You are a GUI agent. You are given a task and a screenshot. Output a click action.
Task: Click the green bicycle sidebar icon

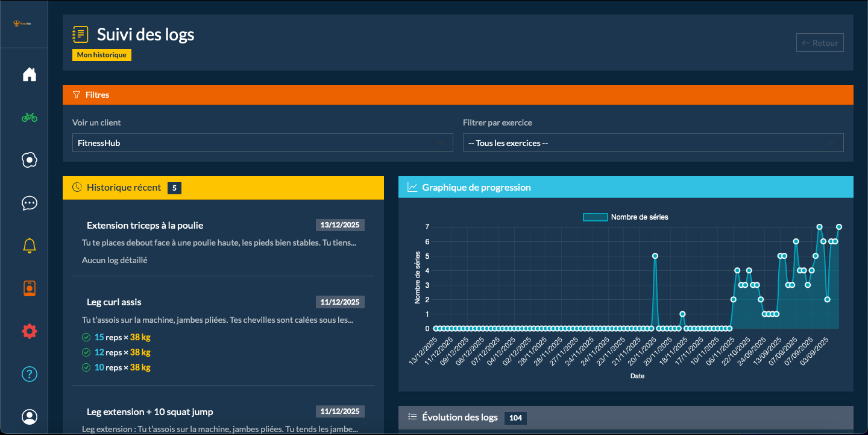pyautogui.click(x=30, y=117)
